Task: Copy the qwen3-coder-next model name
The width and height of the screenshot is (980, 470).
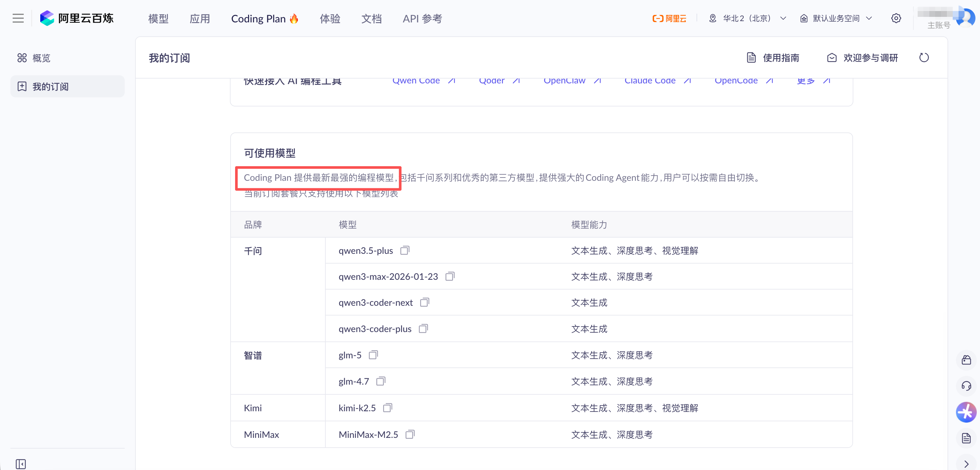Action: click(424, 302)
